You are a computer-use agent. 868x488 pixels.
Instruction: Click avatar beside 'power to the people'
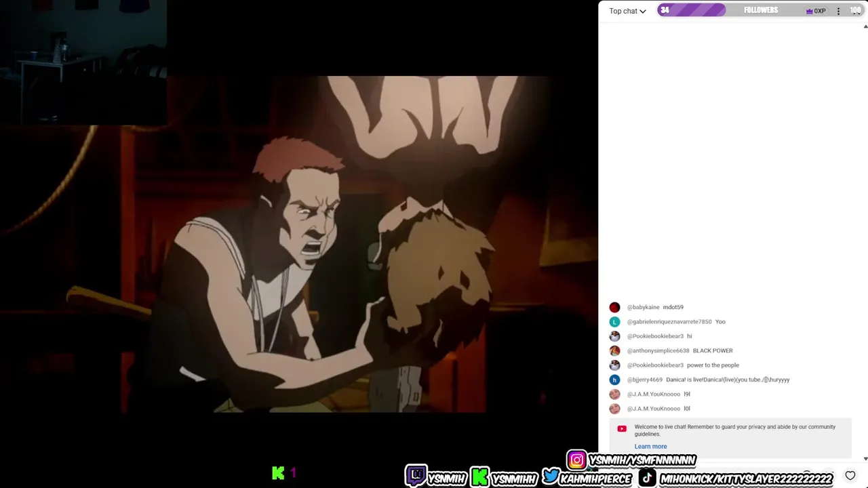tap(614, 365)
